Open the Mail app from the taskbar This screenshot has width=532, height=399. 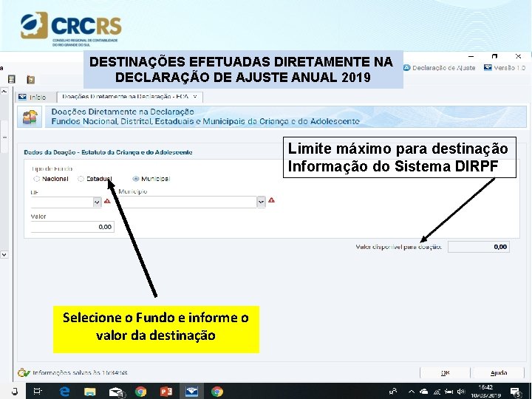point(117,392)
